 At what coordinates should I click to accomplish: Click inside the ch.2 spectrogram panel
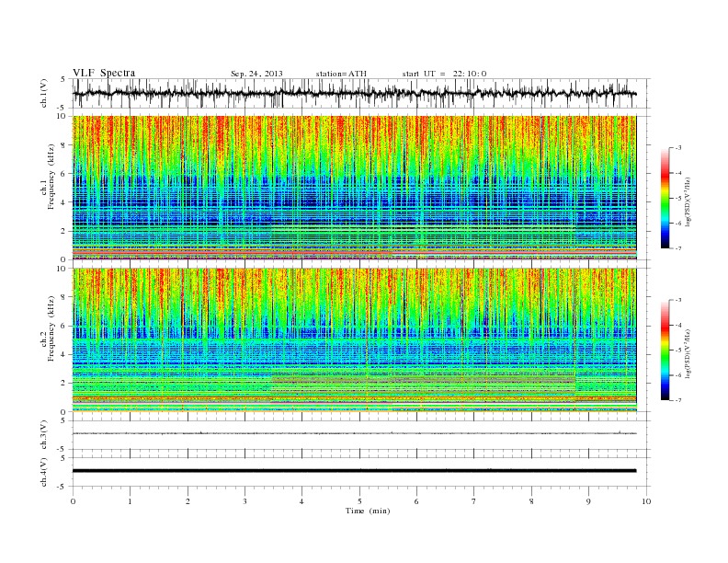[x=354, y=339]
